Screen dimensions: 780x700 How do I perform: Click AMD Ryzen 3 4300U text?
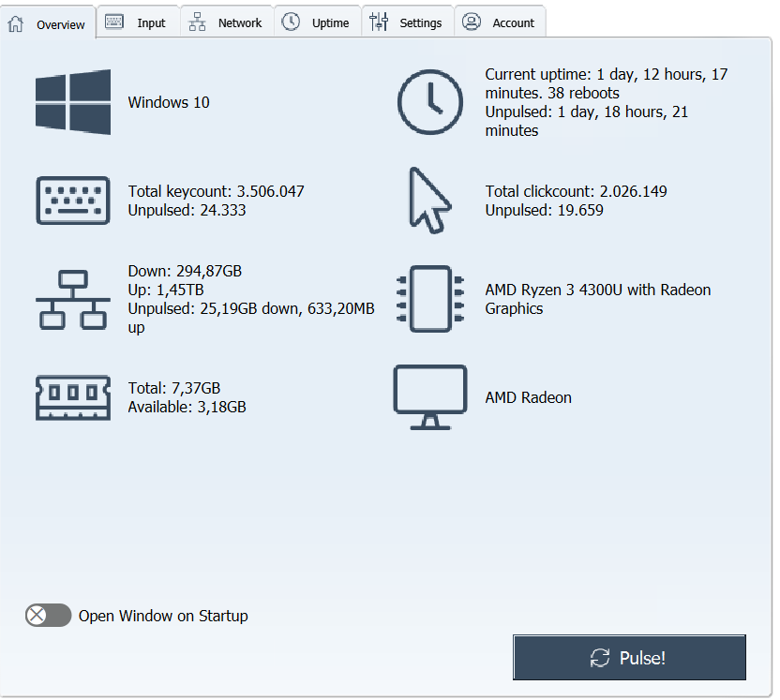(598, 299)
